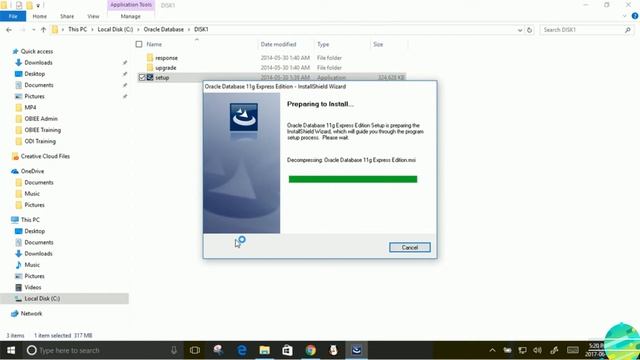The image size is (640, 360).
Task: Open the File ribbon tab
Action: click(x=13, y=16)
